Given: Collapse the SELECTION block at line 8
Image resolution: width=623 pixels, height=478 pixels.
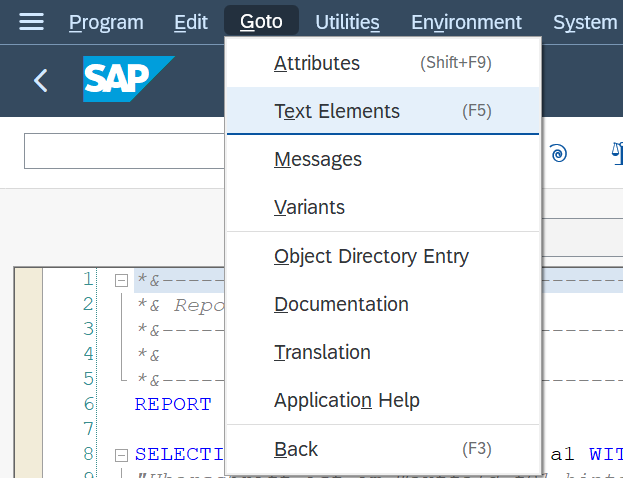Looking at the screenshot, I should [x=121, y=455].
